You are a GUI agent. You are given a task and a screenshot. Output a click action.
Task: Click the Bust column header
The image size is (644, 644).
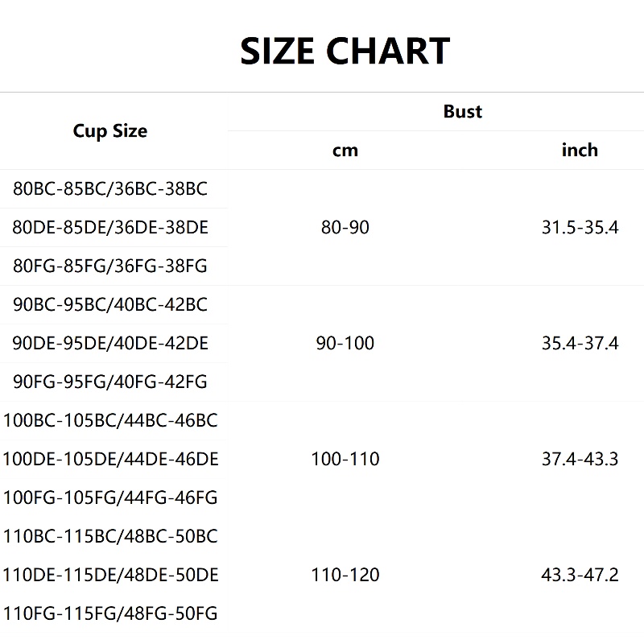pos(462,111)
